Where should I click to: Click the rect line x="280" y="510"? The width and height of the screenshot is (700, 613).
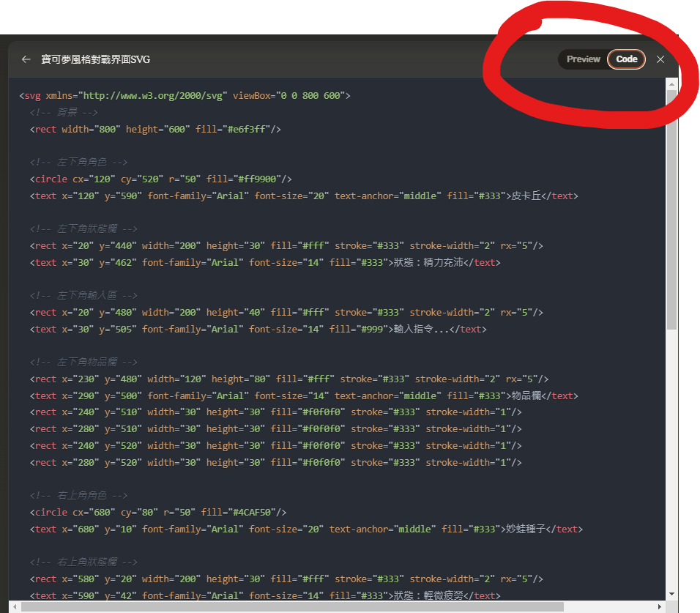click(276, 429)
